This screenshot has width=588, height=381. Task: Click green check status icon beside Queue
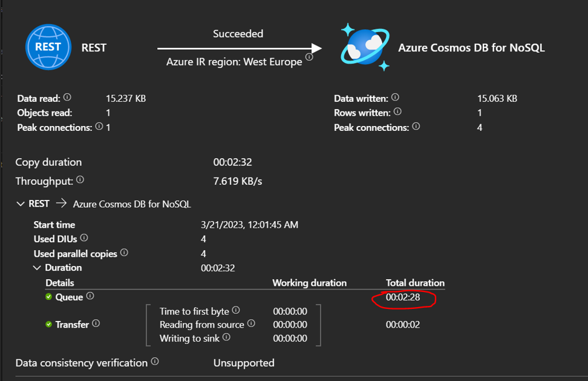(x=48, y=297)
